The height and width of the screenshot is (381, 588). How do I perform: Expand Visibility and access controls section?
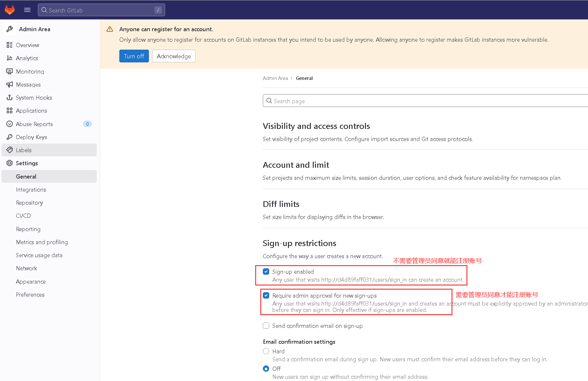click(316, 126)
